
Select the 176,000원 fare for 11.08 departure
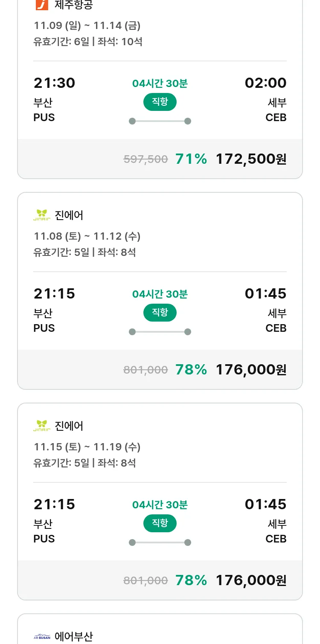coord(251,370)
